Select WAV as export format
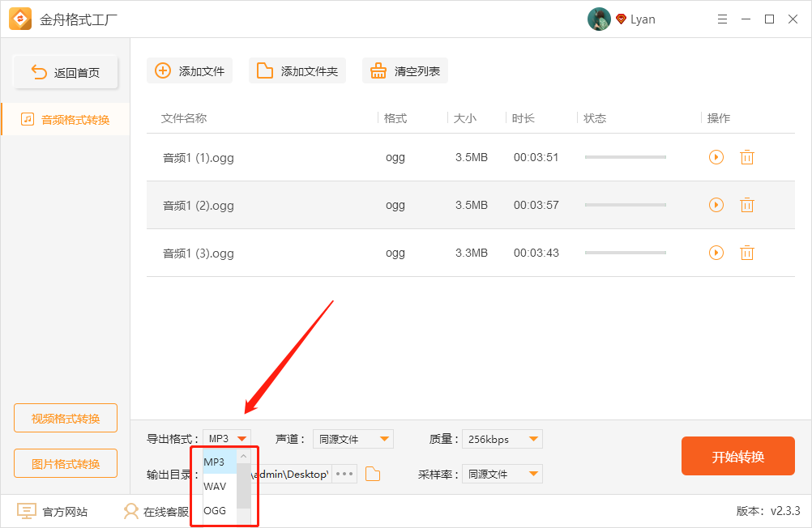812x528 pixels. 214,486
